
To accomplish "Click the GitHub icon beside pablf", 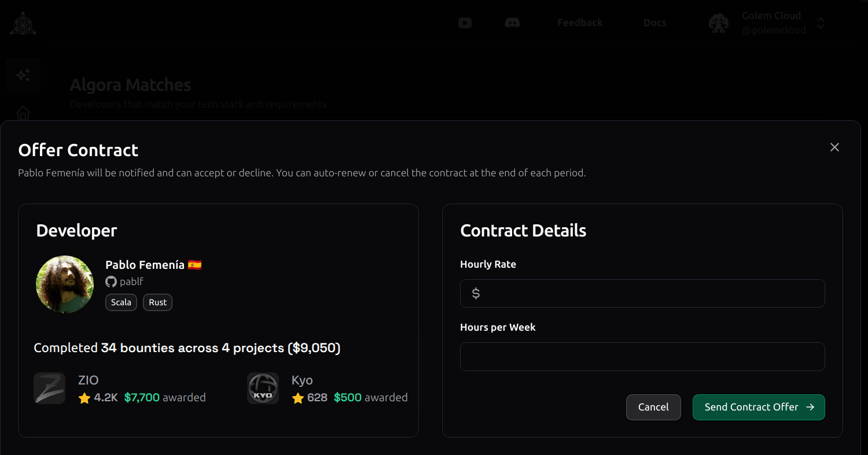I will pyautogui.click(x=111, y=282).
